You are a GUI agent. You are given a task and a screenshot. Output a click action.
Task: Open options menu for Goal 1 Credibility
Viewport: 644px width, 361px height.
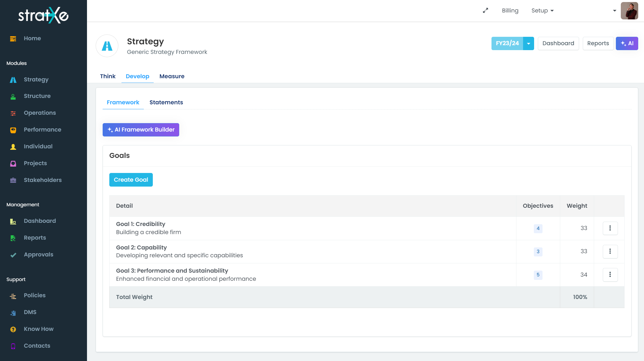pyautogui.click(x=610, y=228)
